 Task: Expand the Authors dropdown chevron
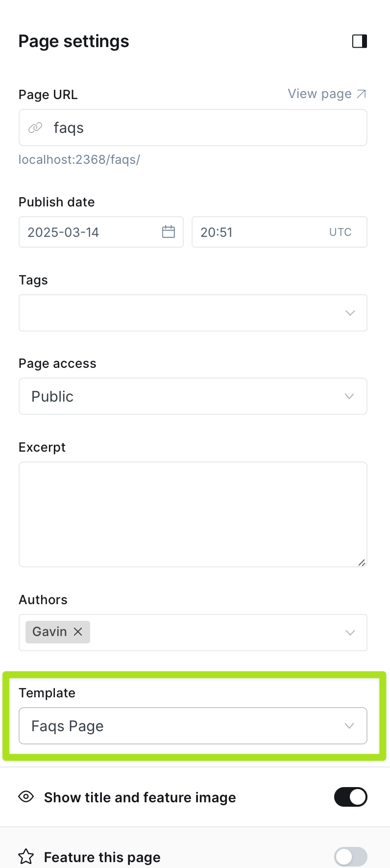[350, 633]
